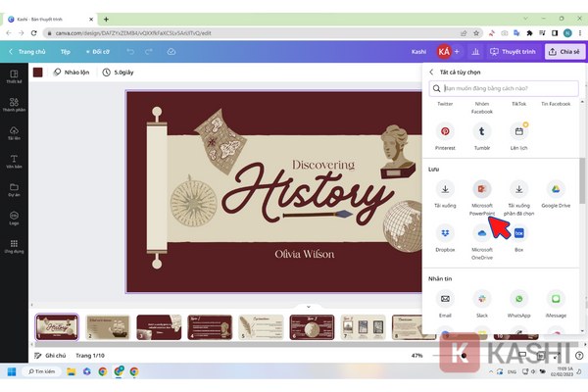The image size is (588, 392).
Task: Open the Tải lên uploads panel
Action: coord(14,133)
